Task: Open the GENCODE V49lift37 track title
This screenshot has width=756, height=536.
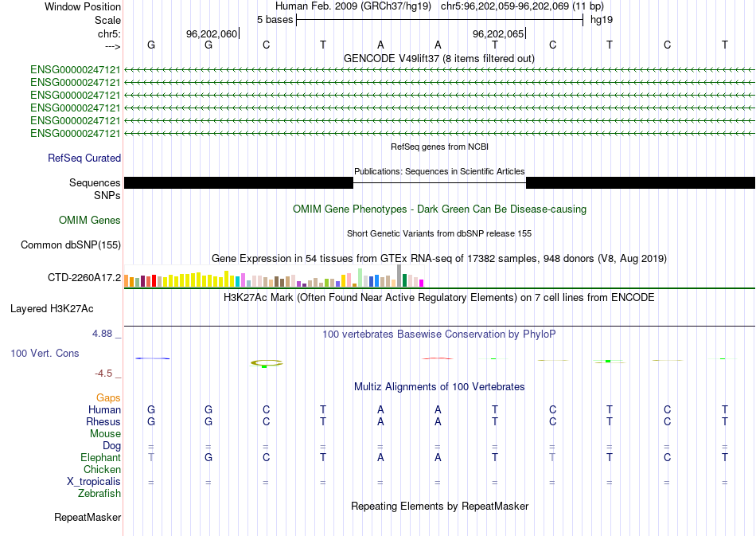Action: (x=439, y=58)
